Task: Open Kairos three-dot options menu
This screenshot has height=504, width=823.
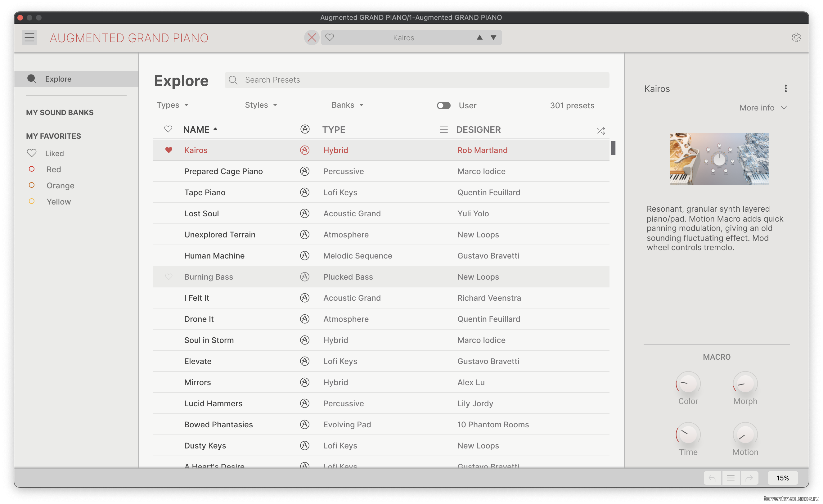Action: click(x=785, y=88)
